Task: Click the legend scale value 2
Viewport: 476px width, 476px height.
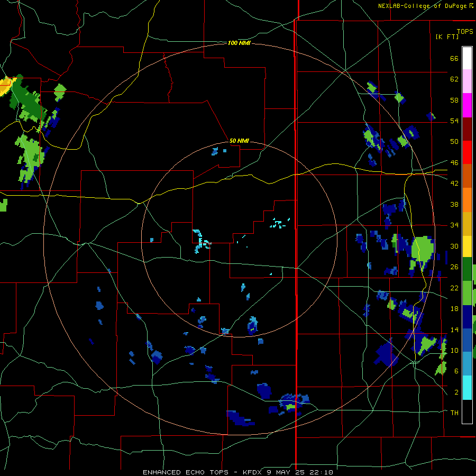Action: pos(456,392)
